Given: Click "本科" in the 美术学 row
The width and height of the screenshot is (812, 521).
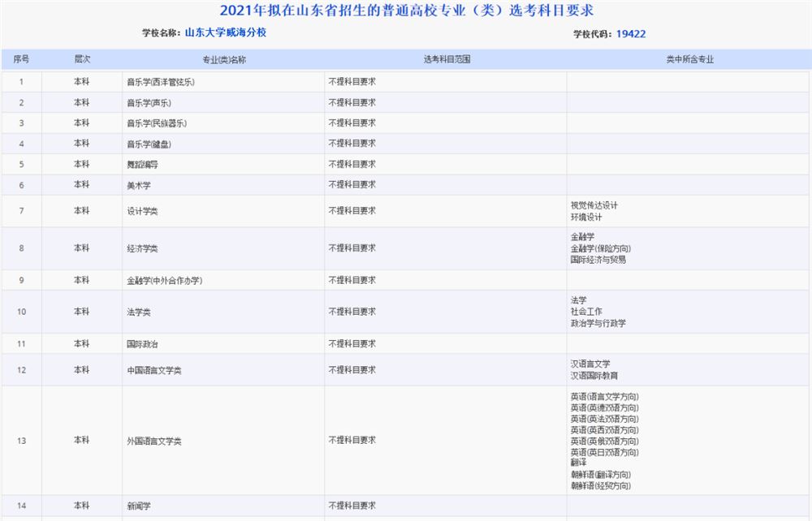Looking at the screenshot, I should click(x=82, y=185).
